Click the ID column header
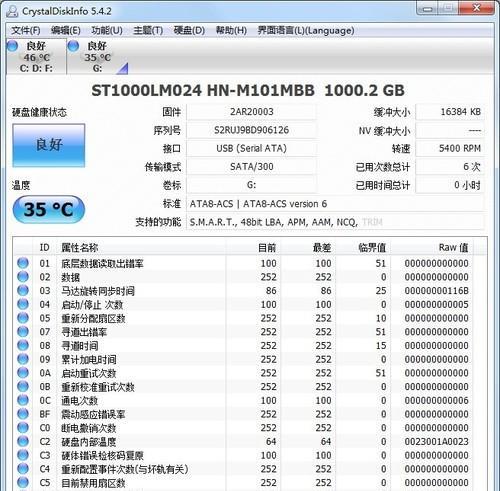Screen dimensions: 500x491 point(44,247)
